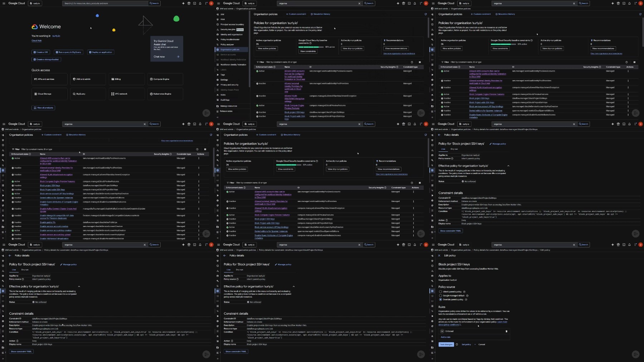Screen dimensions: 644x362
Task: Select the Google-managed default radio button
Action: (x=440, y=296)
